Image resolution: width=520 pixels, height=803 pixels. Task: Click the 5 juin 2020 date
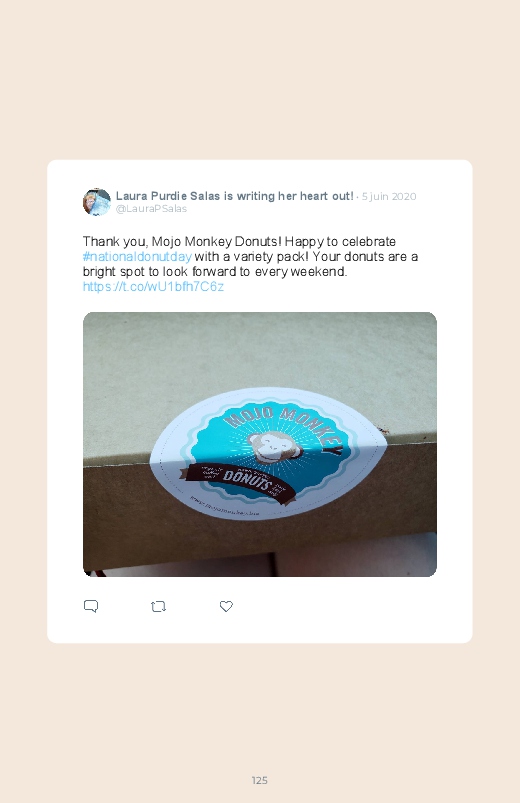389,197
